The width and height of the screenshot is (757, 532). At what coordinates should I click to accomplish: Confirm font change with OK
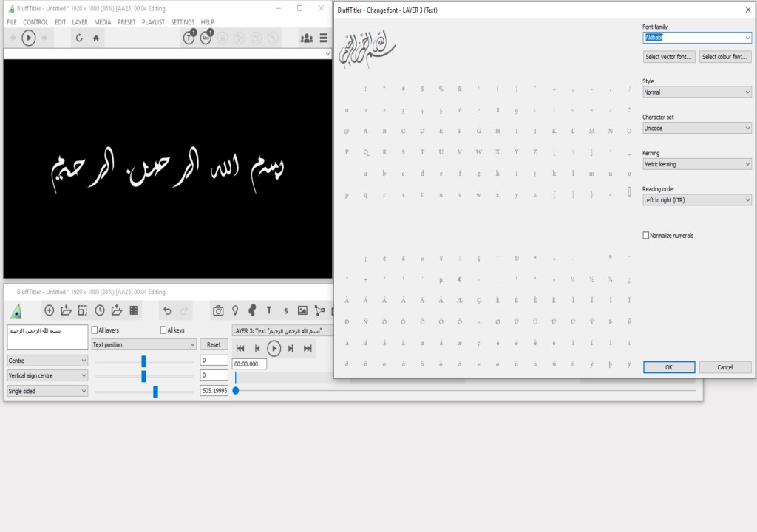point(669,367)
